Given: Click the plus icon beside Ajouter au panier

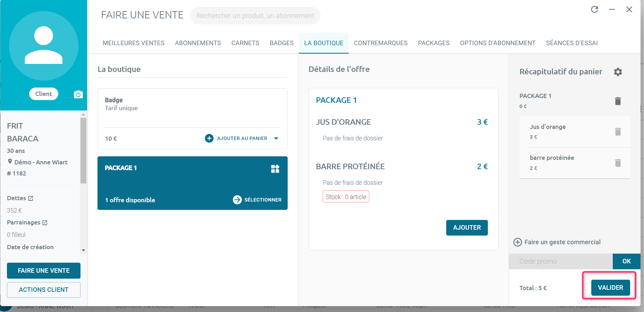Looking at the screenshot, I should coord(209,138).
